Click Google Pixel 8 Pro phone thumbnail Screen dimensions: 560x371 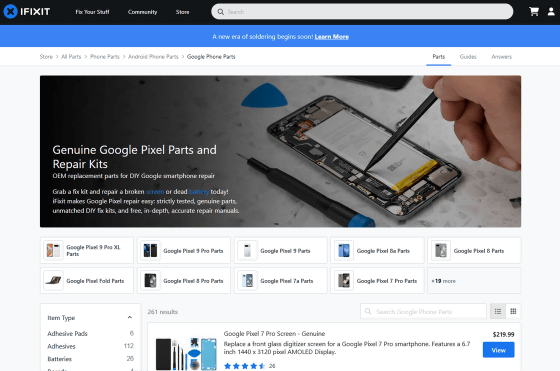click(150, 281)
